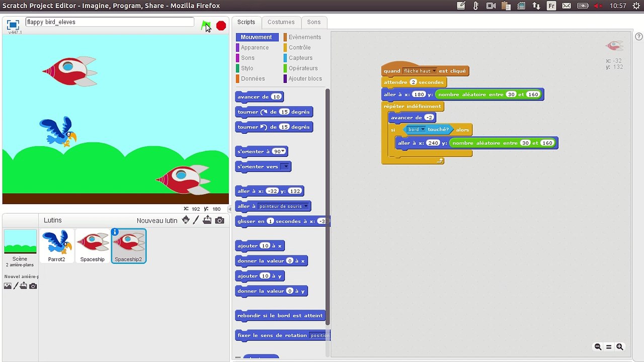The width and height of the screenshot is (644, 362).
Task: Select the Spaceship sprite thumbnail
Action: coord(93,246)
